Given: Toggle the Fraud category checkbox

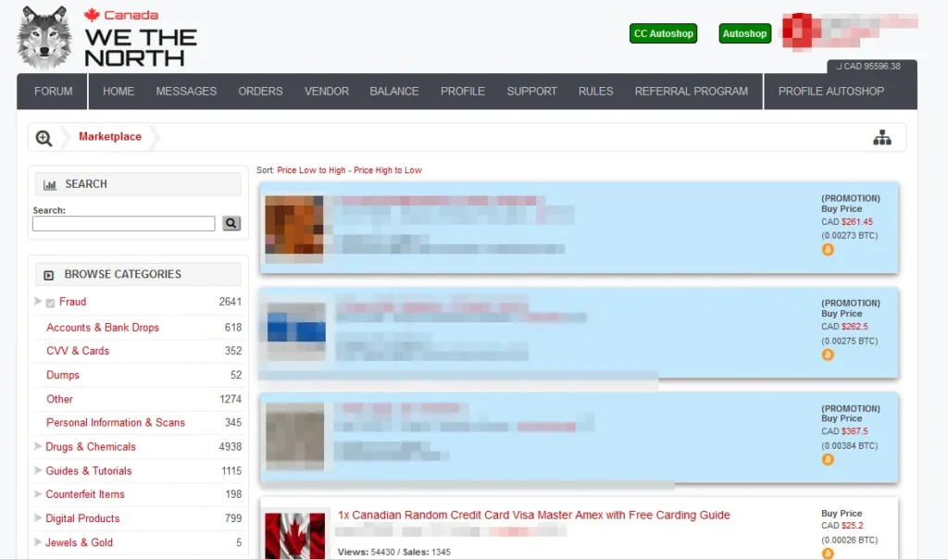Looking at the screenshot, I should (50, 303).
